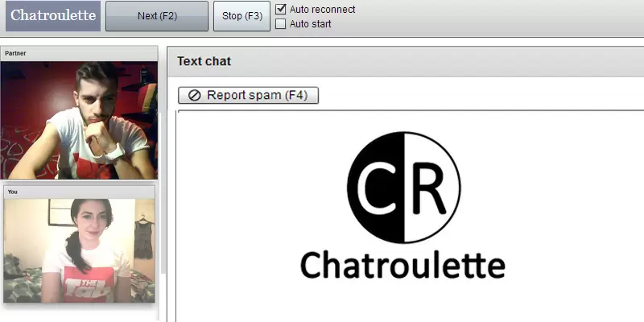The image size is (644, 322).
Task: Click the "Auto reconnect" label text
Action: (322, 10)
